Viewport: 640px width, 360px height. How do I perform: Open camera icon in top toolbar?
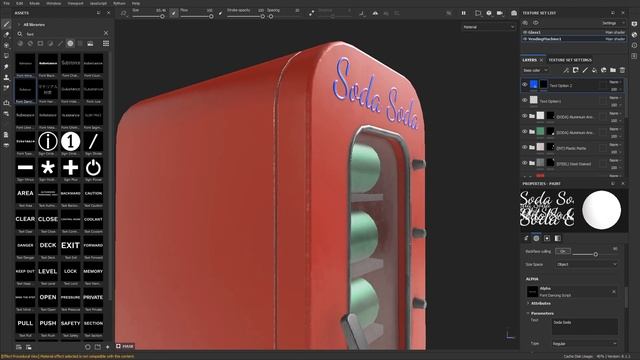513,13
